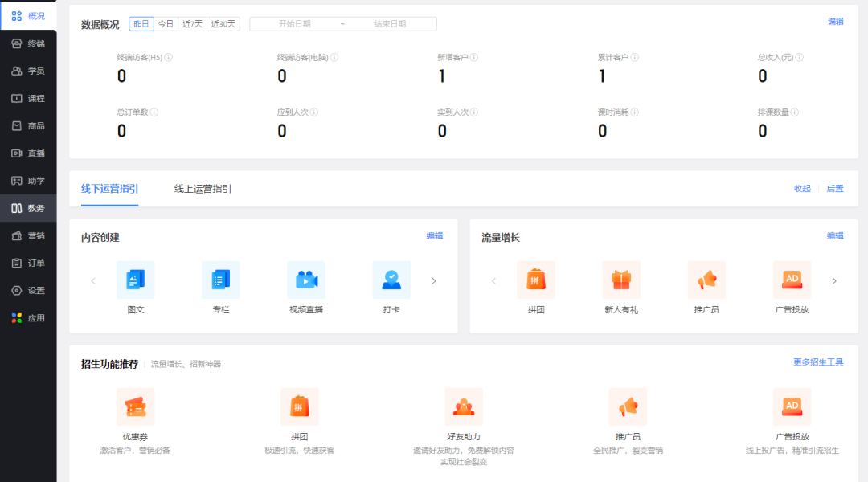The width and height of the screenshot is (868, 482).
Task: Click the 后置 link
Action: click(835, 189)
